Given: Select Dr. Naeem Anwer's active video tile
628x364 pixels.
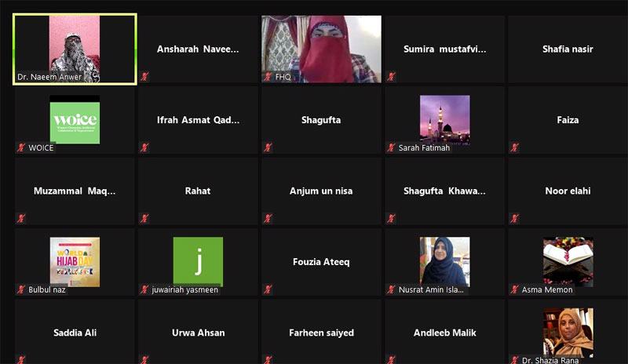Looking at the screenshot, I should coord(75,49).
